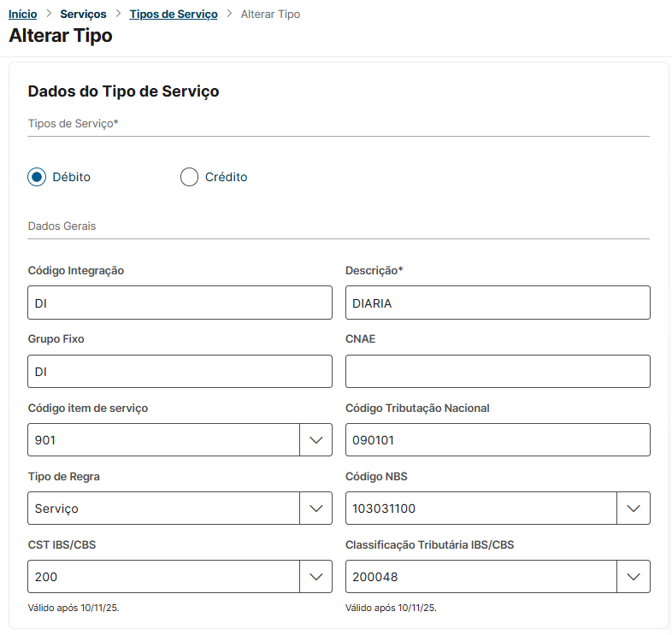The image size is (672, 635).
Task: Click the 103031100 Código NBS combo box
Action: 480,509
